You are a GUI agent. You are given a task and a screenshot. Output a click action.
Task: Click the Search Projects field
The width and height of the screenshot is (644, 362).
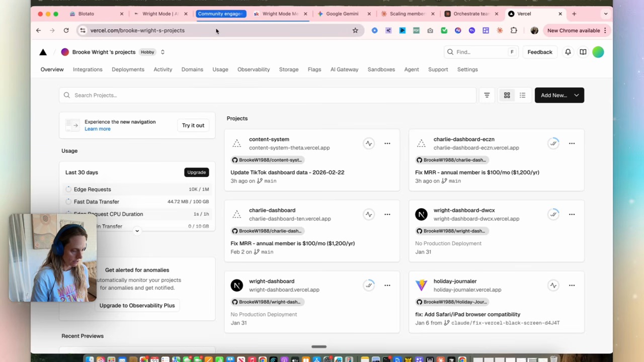[x=268, y=95]
